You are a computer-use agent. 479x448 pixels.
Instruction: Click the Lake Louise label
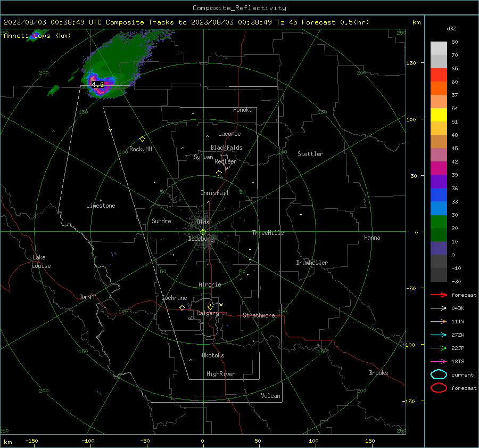[x=41, y=262]
